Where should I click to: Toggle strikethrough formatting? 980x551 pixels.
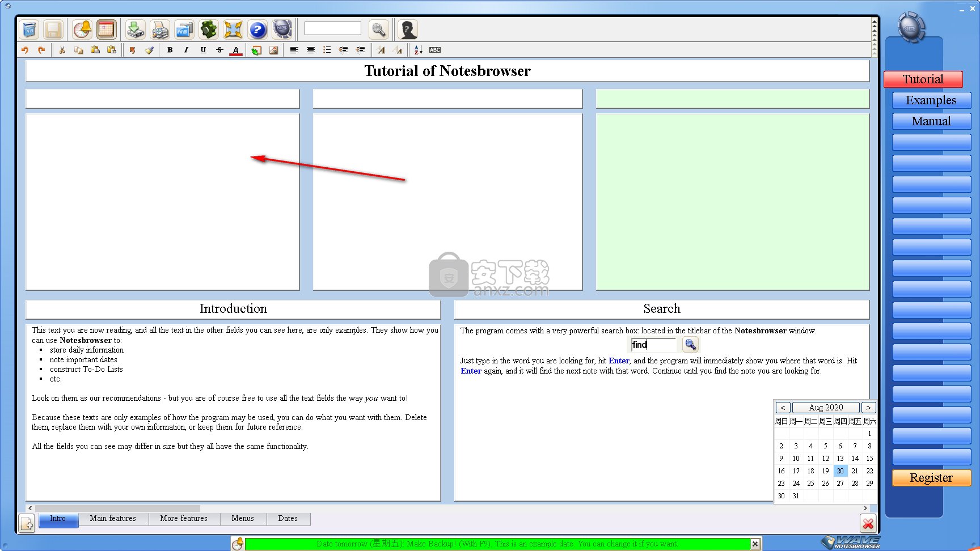click(x=219, y=50)
